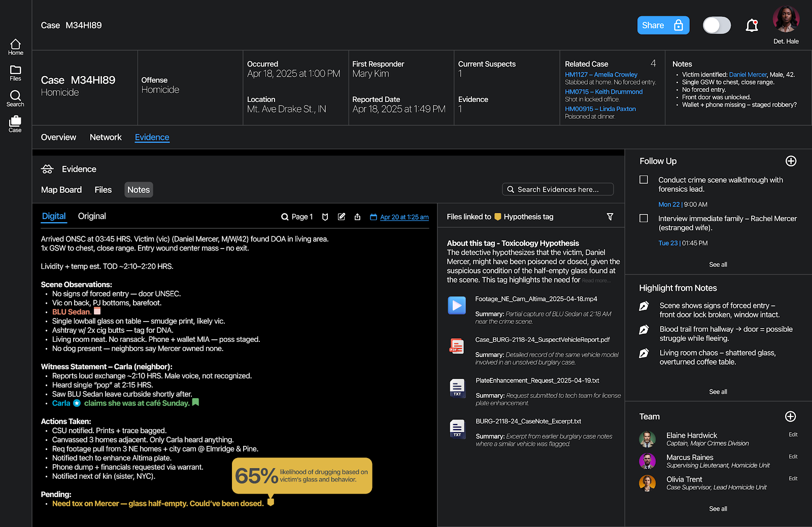
Task: Click the Search Evidences input field
Action: tap(558, 189)
